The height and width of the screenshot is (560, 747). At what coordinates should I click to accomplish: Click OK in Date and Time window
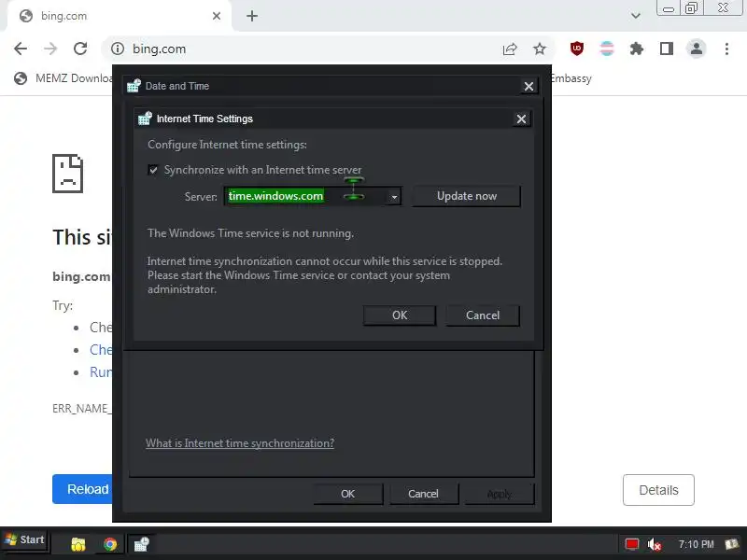347,494
